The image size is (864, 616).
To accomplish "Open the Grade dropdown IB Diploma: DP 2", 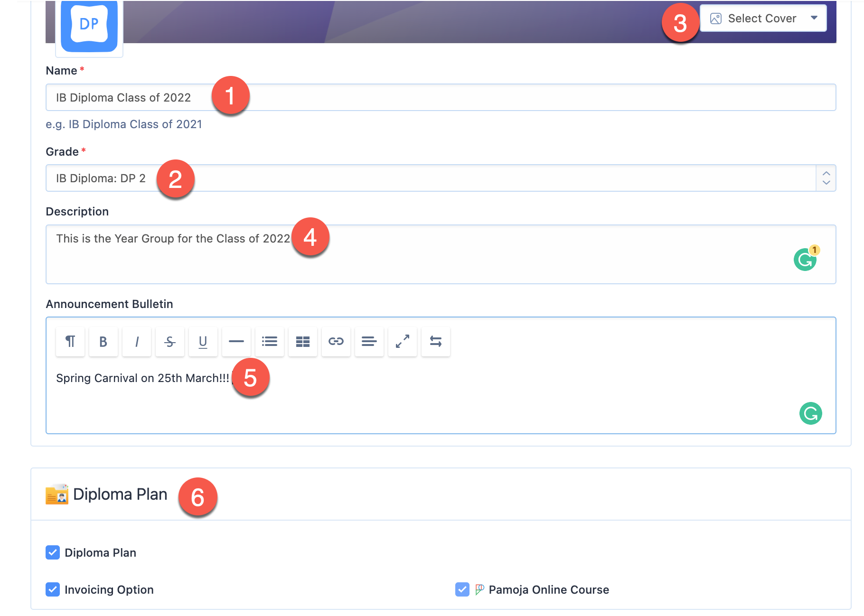I will 441,178.
